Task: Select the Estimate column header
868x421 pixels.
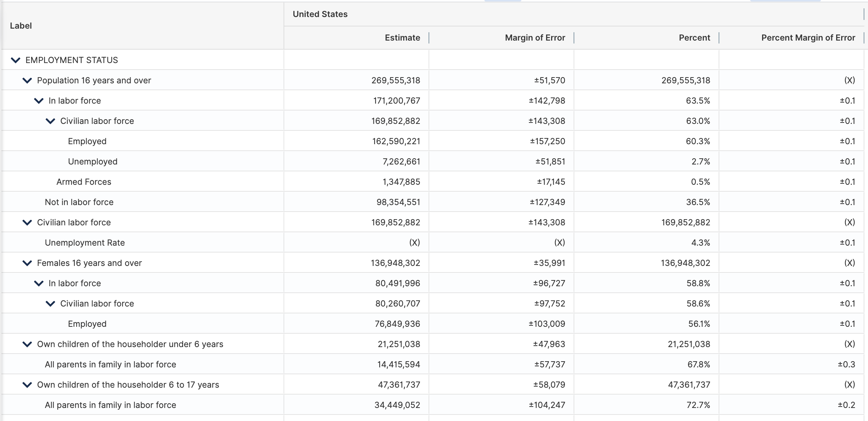Action: click(402, 37)
